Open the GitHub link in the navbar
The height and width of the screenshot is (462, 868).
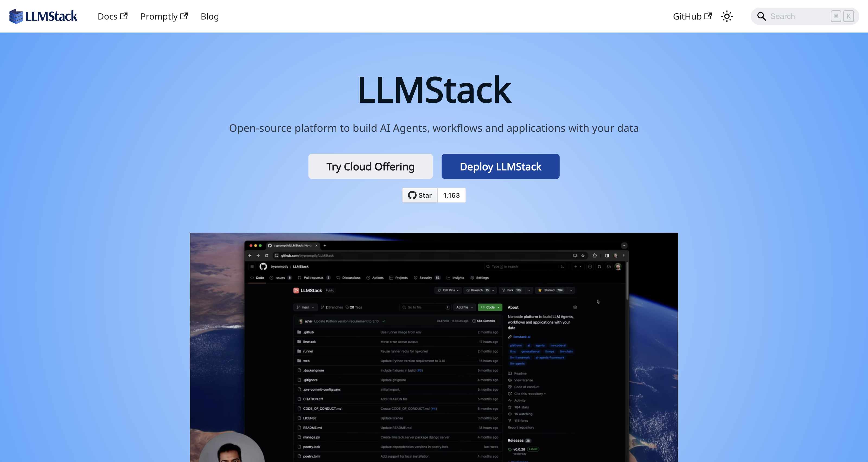coord(692,16)
